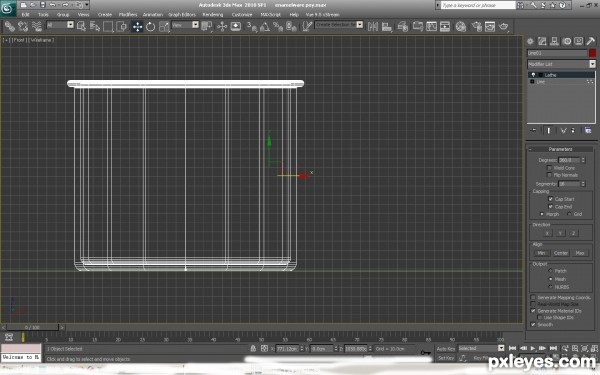
Task: Open the Material Editor icon
Action: tap(461, 26)
